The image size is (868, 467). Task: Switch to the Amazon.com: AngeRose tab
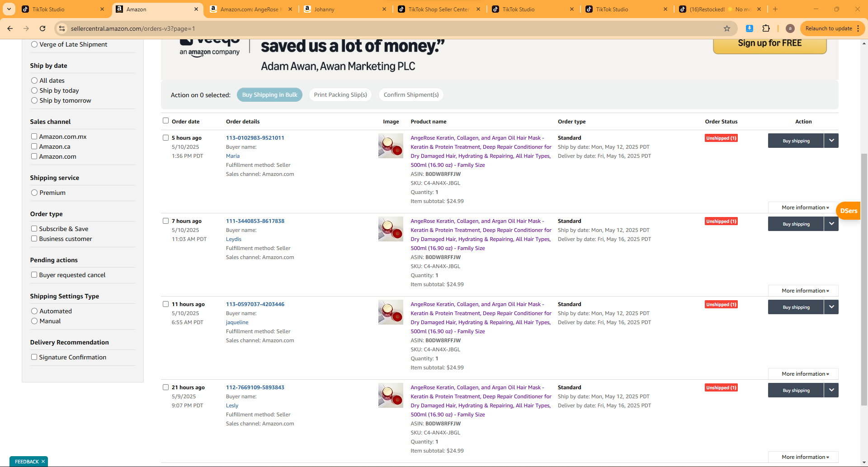(x=252, y=9)
